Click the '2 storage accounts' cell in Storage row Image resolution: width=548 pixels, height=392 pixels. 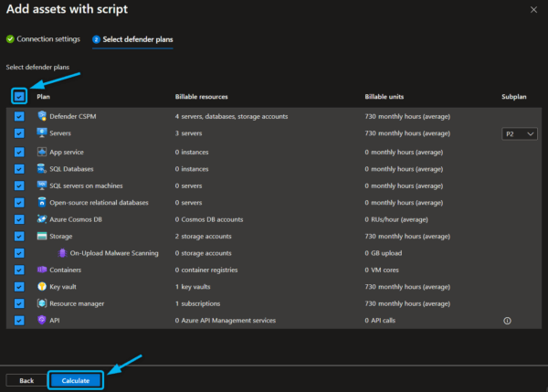(203, 237)
